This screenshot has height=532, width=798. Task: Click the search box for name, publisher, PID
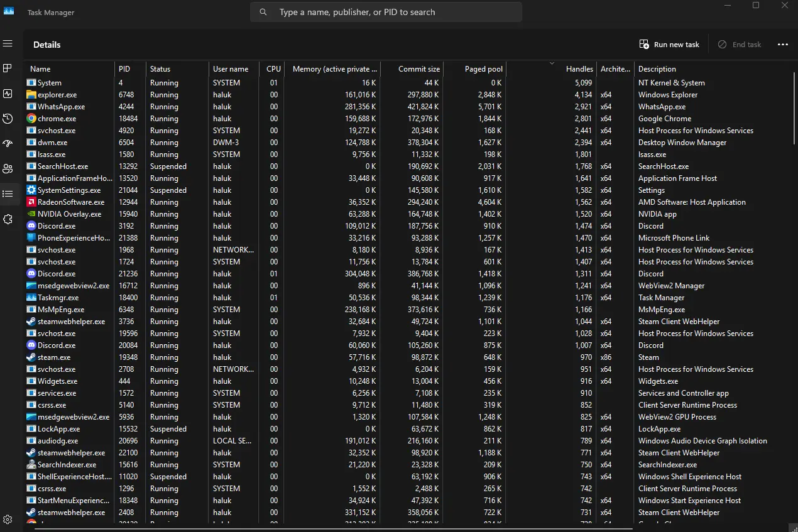pos(386,12)
